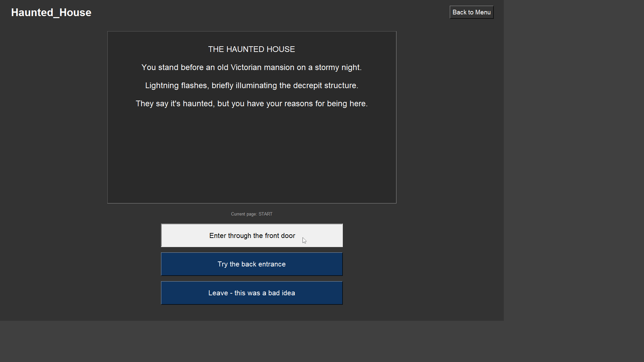Click the word 'START' in page label
This screenshot has width=644, height=362.
pyautogui.click(x=265, y=214)
